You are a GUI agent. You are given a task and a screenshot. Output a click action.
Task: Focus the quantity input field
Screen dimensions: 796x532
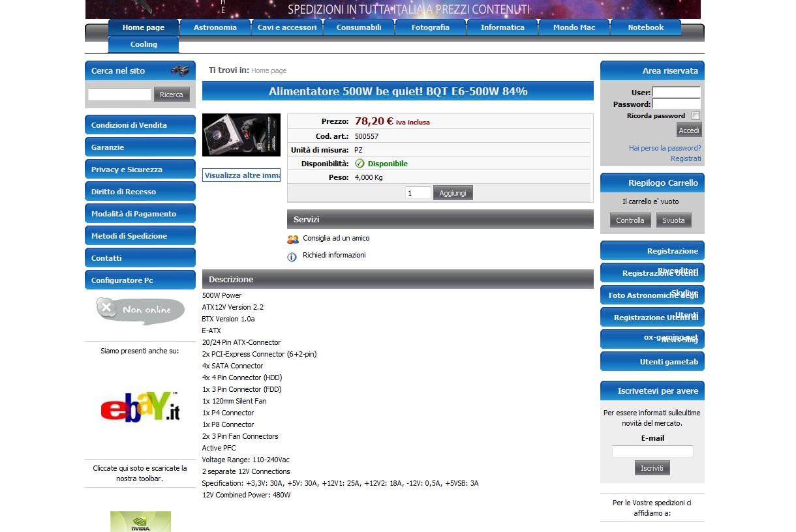coord(418,193)
